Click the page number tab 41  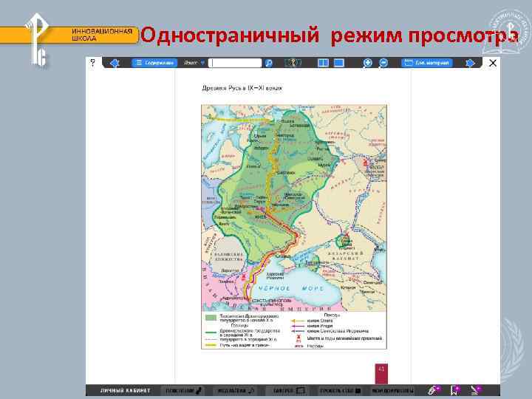pyautogui.click(x=381, y=374)
